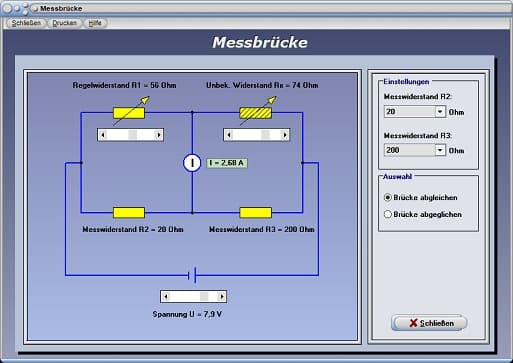
Task: Click the label Messwiderstand R2 = 20 Ohm
Action: 133,229
